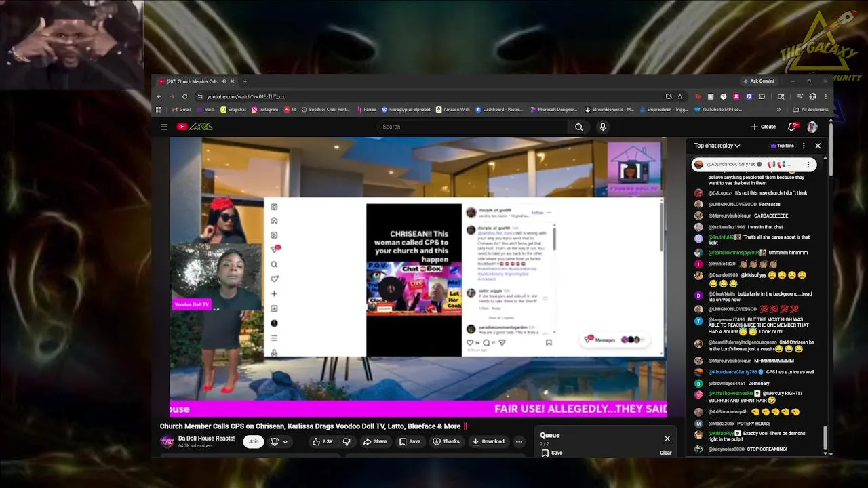Screen dimensions: 868x488
Task: Open the StreamElements bookmark
Action: [x=609, y=109]
